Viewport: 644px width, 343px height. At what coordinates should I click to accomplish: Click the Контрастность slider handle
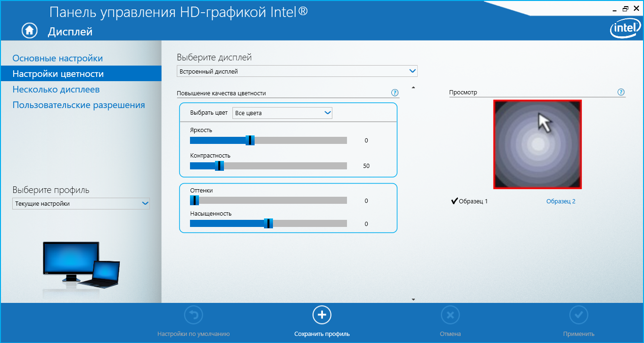[x=219, y=166]
